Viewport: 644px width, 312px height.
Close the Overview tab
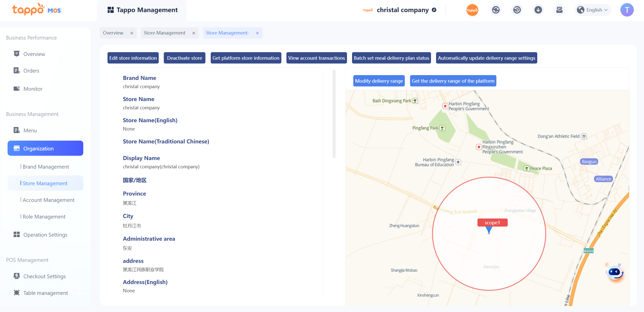pos(132,33)
